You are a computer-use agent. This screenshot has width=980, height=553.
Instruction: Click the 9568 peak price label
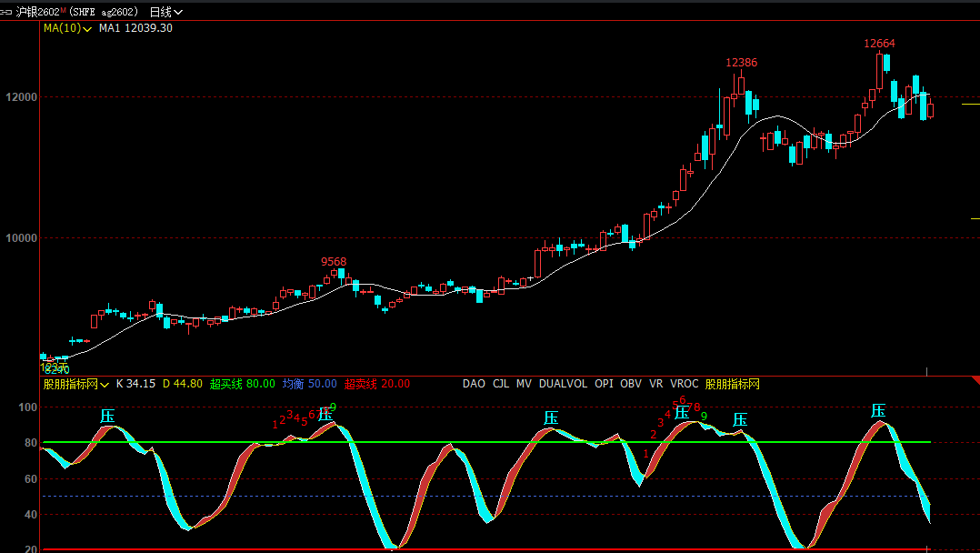pos(334,261)
